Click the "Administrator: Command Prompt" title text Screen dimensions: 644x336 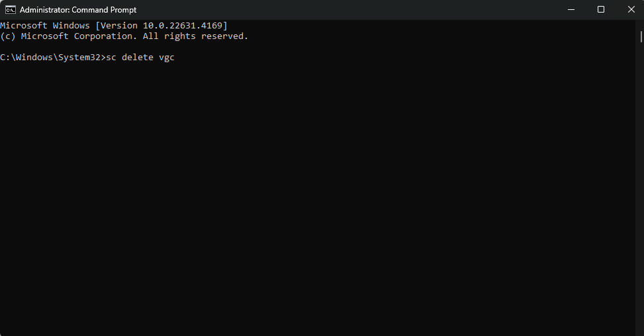(x=78, y=10)
